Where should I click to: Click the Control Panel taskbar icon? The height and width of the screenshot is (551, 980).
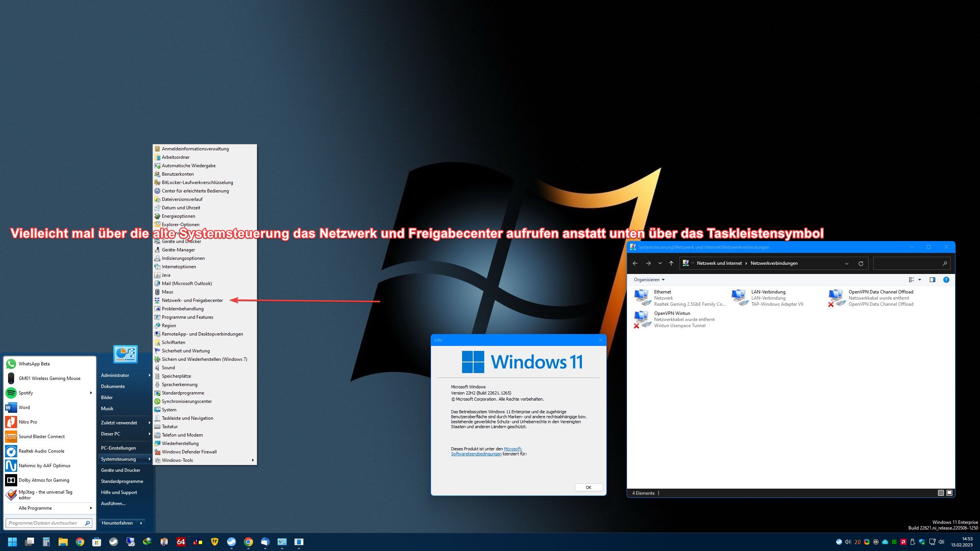(x=282, y=542)
